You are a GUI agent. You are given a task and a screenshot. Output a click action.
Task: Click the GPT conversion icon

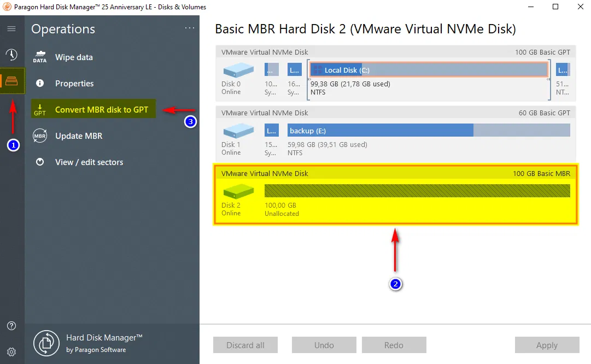pyautogui.click(x=39, y=110)
